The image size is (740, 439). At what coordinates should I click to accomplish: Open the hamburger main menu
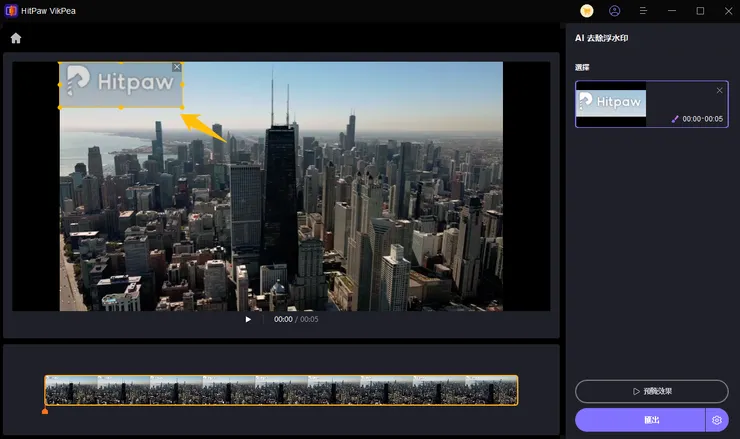[x=643, y=11]
